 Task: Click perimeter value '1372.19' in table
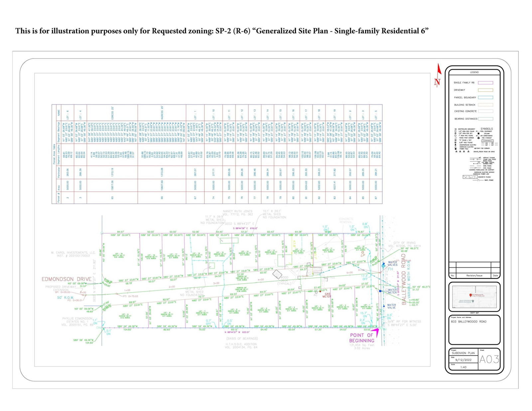(x=113, y=172)
